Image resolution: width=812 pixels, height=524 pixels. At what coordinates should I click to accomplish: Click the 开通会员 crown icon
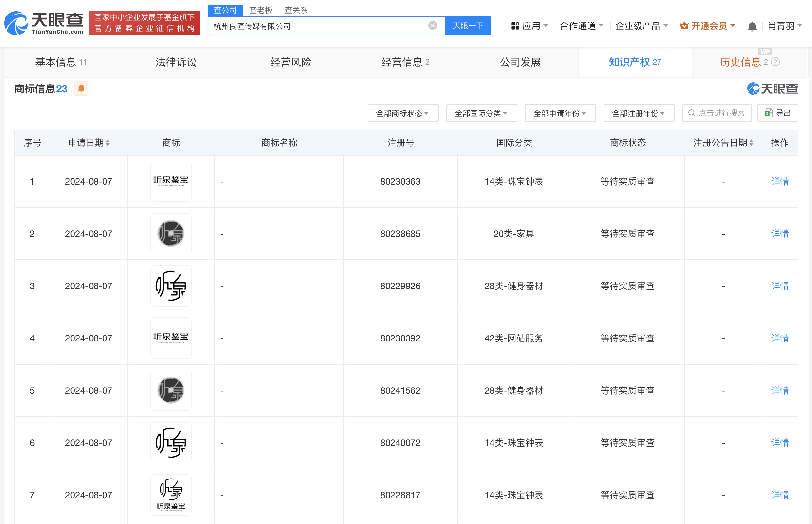tap(684, 25)
